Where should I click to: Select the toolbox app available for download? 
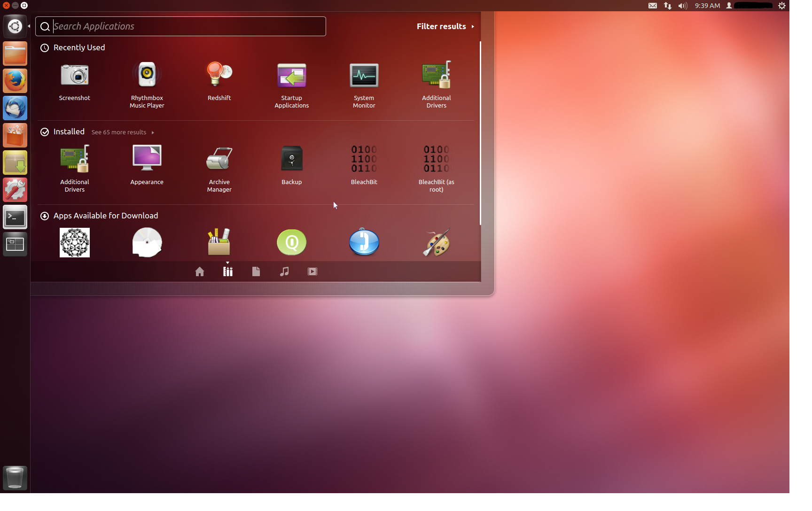pos(219,242)
